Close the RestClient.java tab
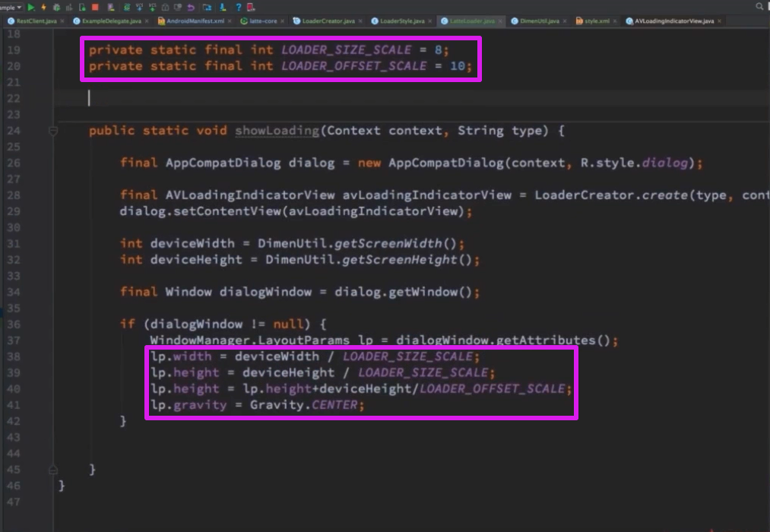 (62, 21)
